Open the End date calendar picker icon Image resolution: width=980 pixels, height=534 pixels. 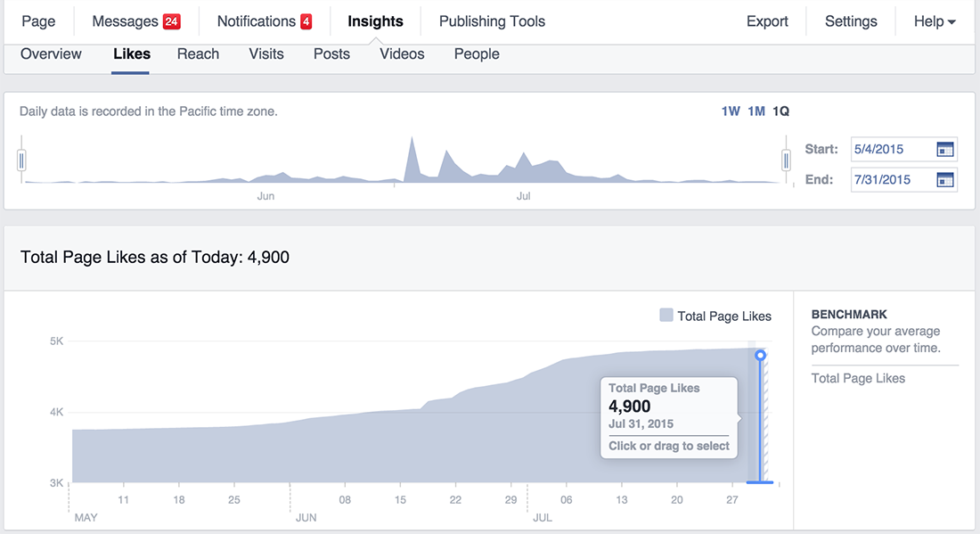pyautogui.click(x=945, y=180)
